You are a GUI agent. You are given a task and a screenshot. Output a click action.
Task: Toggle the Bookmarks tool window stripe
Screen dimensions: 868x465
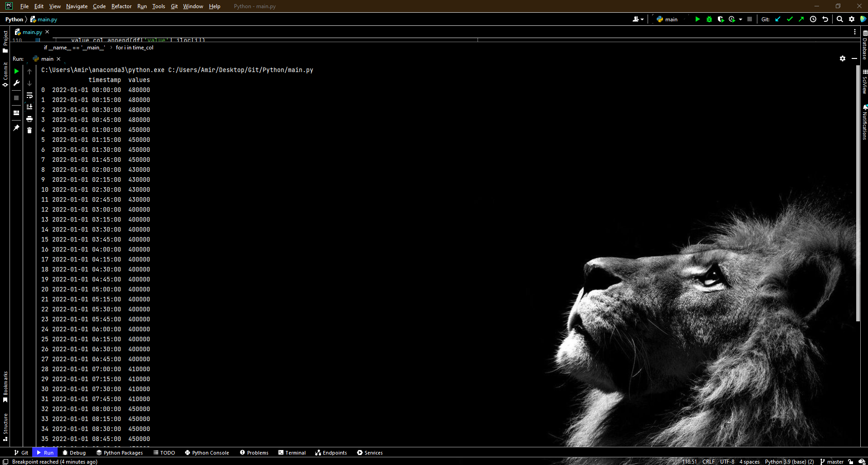coord(5,387)
